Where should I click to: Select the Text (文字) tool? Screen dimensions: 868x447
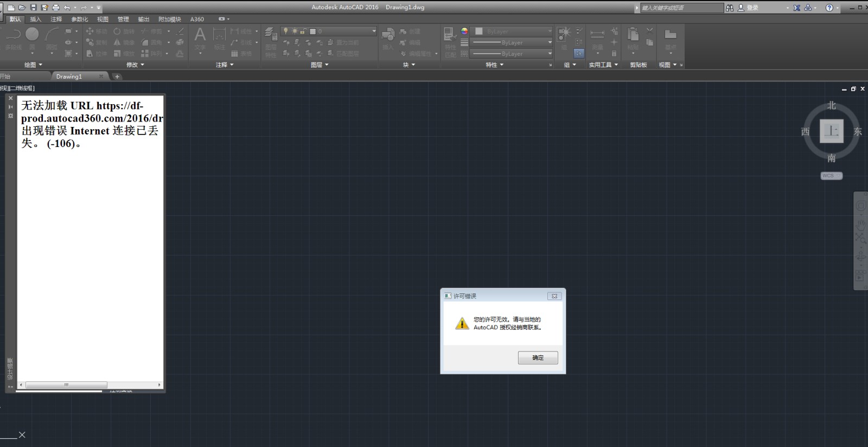click(200, 40)
